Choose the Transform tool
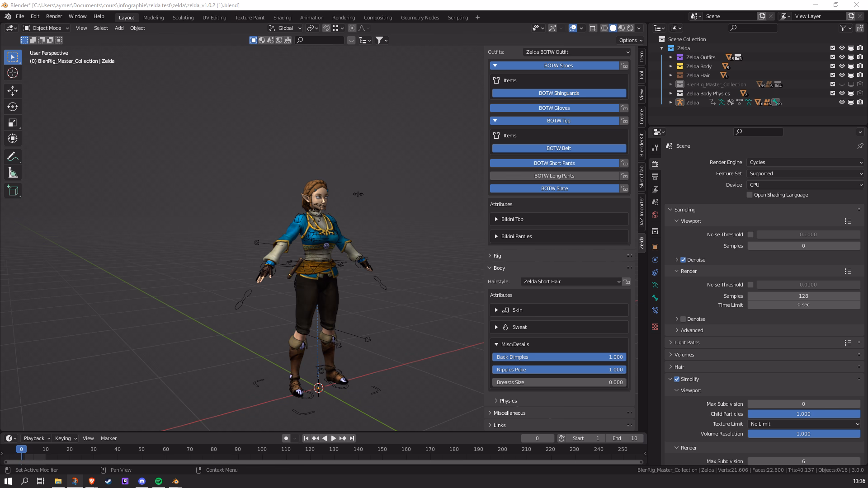 pos(13,138)
